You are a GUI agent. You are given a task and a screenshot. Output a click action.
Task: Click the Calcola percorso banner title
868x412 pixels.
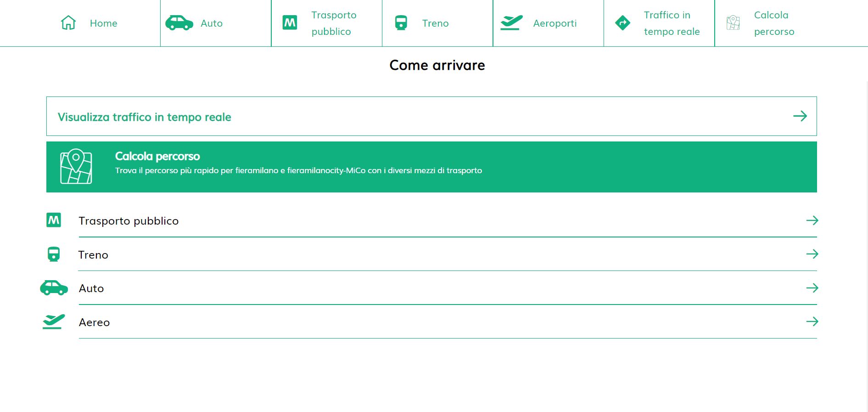click(x=157, y=156)
